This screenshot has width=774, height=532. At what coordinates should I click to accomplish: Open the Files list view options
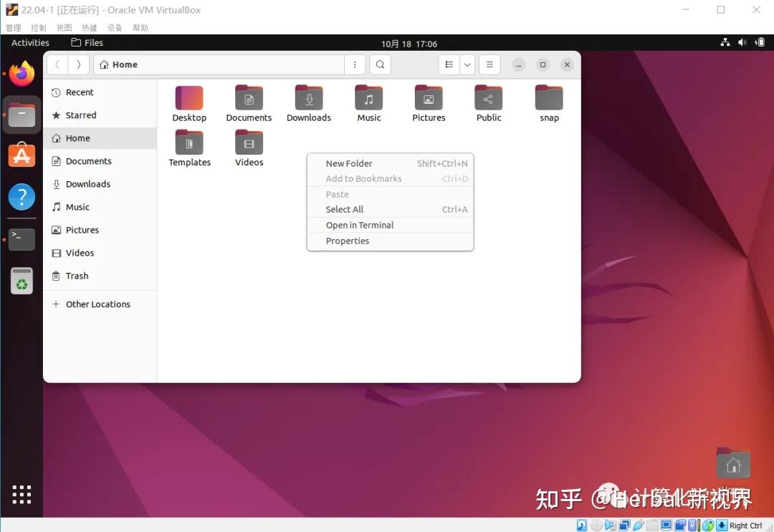click(x=448, y=64)
